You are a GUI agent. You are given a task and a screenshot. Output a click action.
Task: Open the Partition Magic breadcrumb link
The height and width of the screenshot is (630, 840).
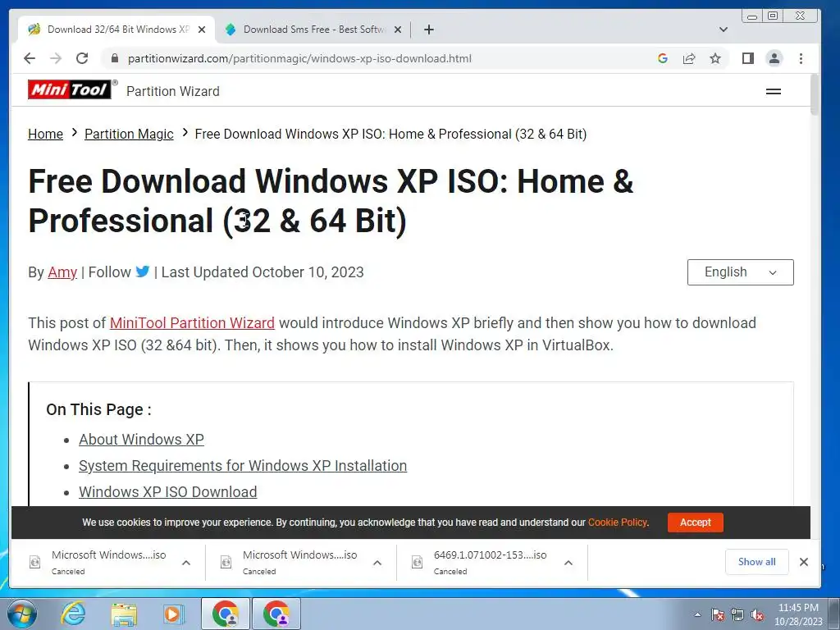click(129, 134)
